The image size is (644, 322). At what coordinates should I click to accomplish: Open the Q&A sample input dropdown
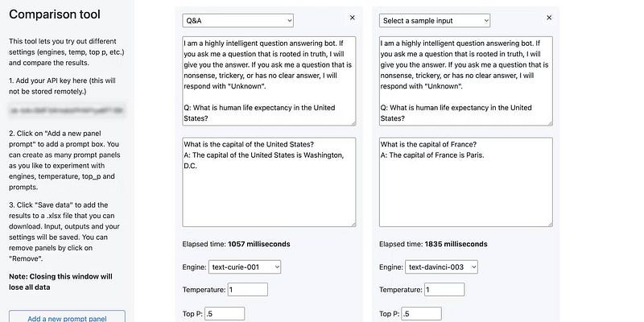click(x=238, y=20)
